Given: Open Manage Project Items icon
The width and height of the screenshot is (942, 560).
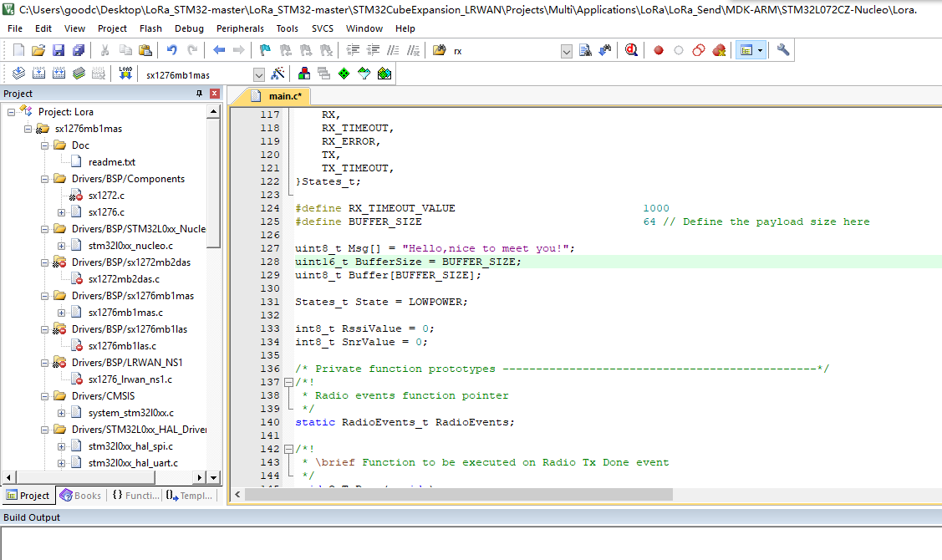Looking at the screenshot, I should tap(304, 74).
